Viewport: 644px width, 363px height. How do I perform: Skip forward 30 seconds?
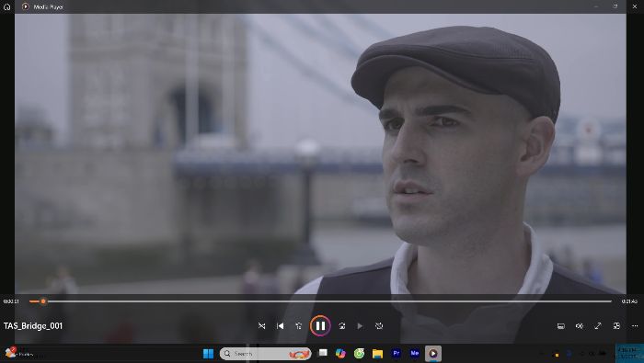click(x=341, y=325)
